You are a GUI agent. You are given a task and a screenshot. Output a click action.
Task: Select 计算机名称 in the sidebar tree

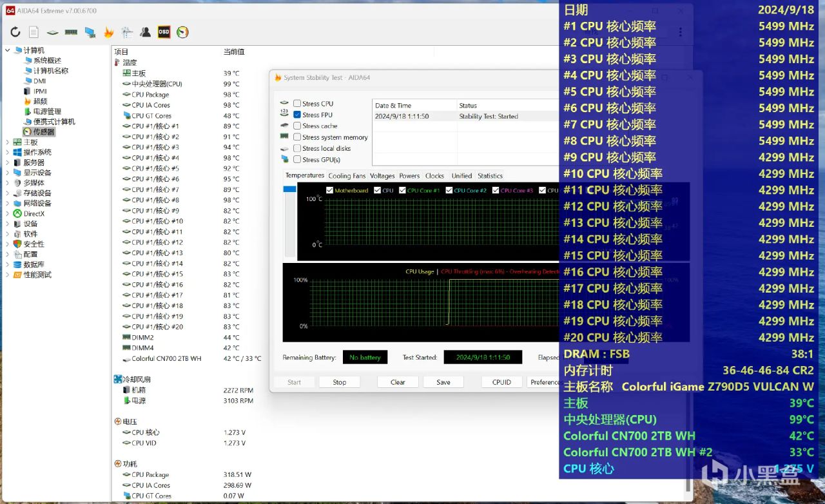tap(51, 71)
